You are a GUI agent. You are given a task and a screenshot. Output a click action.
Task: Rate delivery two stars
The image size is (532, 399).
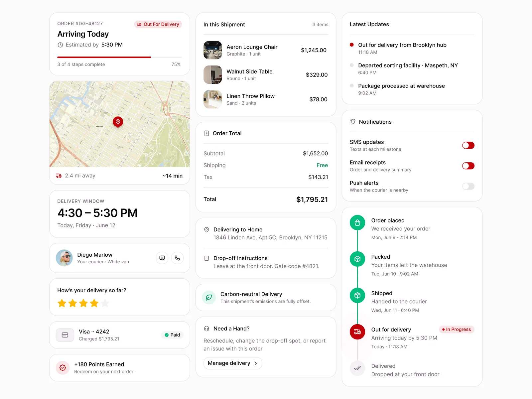(x=73, y=303)
